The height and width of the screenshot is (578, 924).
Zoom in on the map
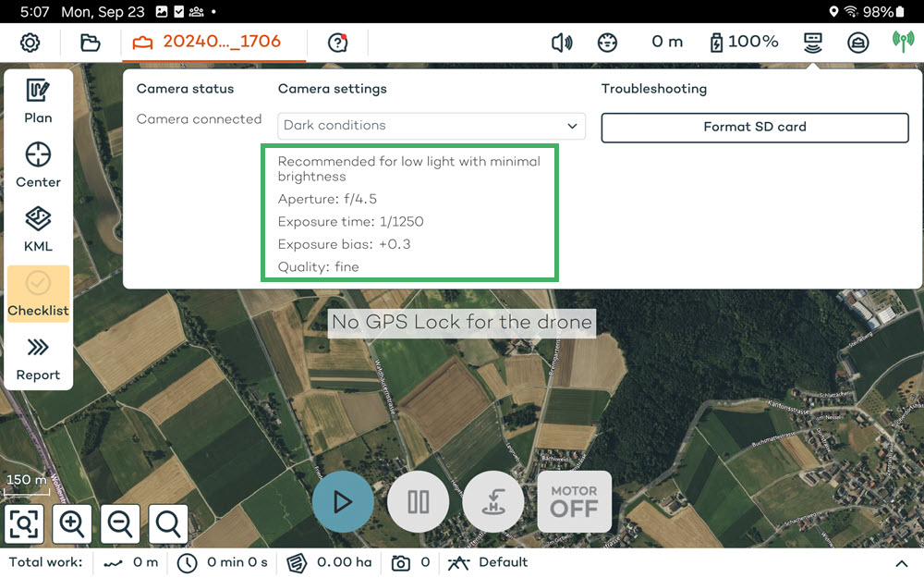click(72, 524)
